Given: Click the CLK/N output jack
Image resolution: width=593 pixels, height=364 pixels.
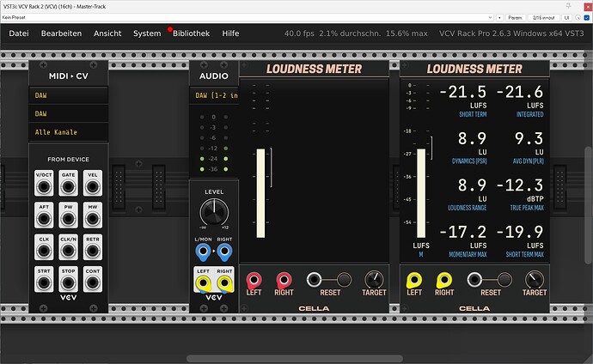Looking at the screenshot, I should coord(68,251).
